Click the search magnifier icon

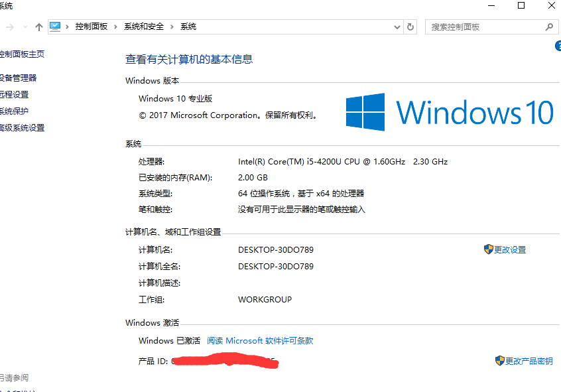pyautogui.click(x=549, y=27)
